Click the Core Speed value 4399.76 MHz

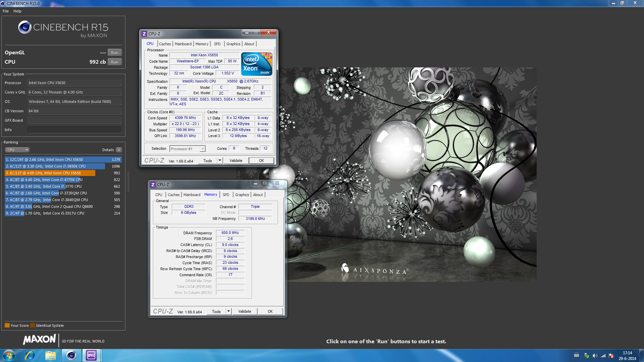tap(185, 118)
